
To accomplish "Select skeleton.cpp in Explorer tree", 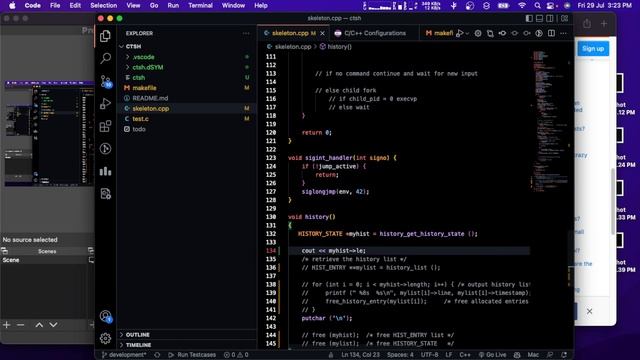I will pos(151,109).
